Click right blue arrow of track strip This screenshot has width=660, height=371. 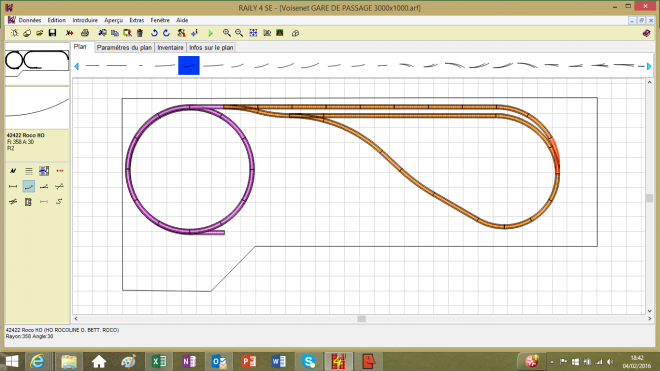(x=649, y=66)
